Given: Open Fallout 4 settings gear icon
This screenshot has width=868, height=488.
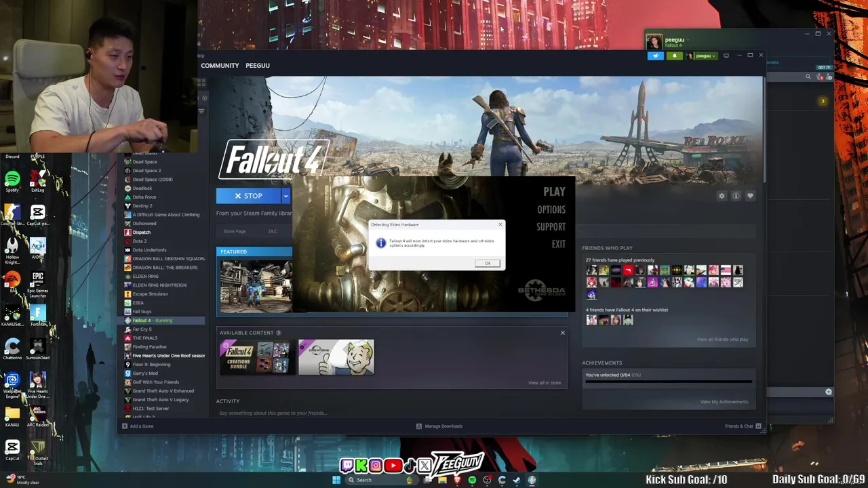Looking at the screenshot, I should 722,196.
